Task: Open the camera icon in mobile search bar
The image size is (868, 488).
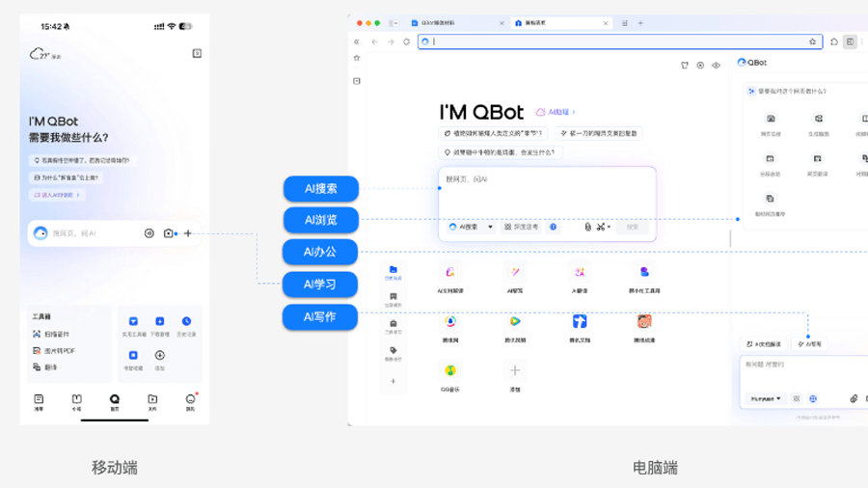Action: tap(168, 233)
